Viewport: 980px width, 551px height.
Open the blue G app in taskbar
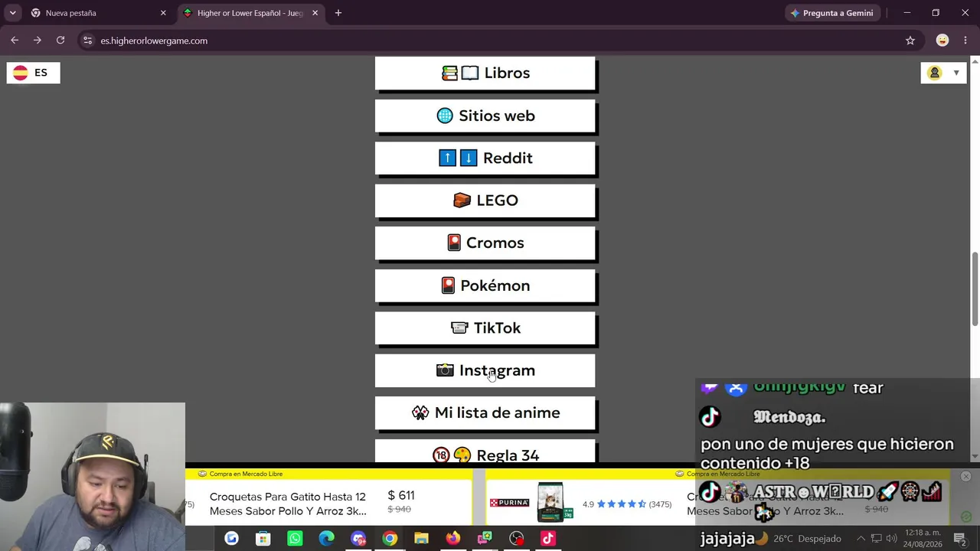(231, 539)
